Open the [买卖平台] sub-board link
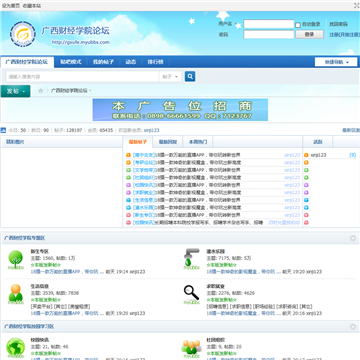360x360 pixels. click(42, 306)
